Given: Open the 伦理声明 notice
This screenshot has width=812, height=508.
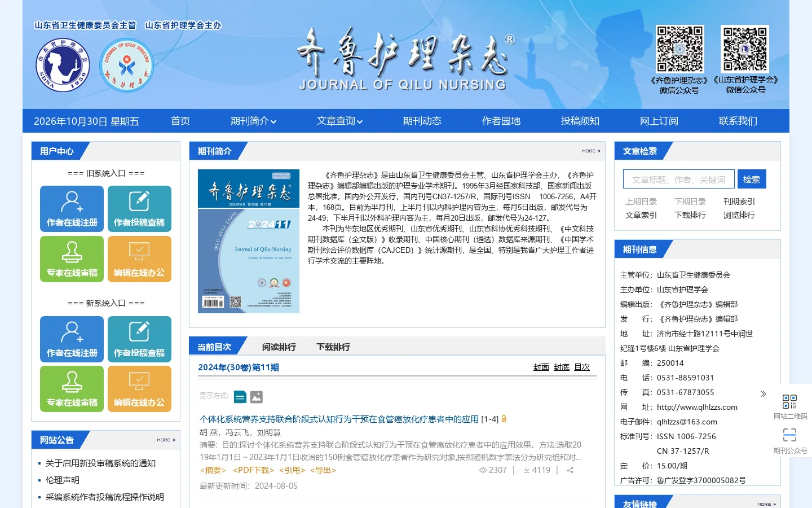Looking at the screenshot, I should tap(63, 480).
